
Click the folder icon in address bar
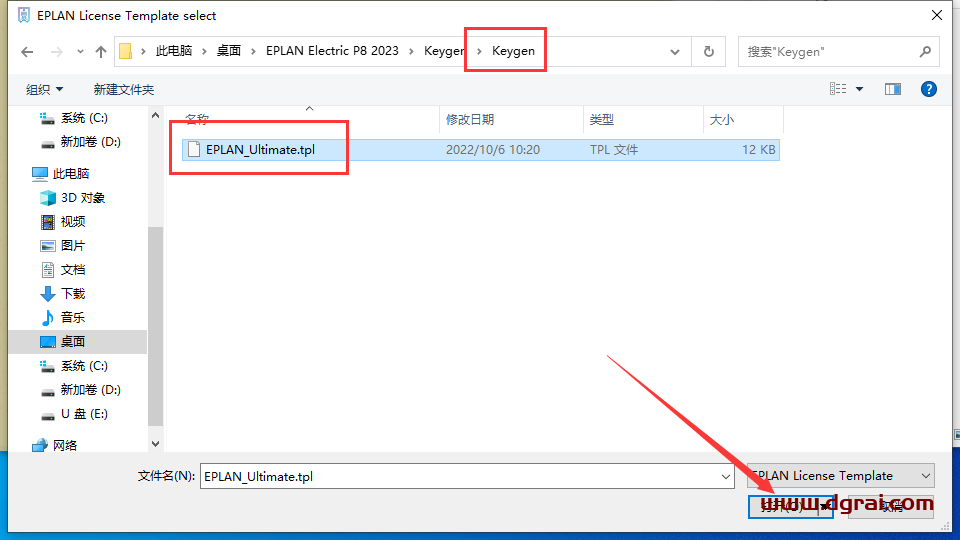(x=126, y=51)
